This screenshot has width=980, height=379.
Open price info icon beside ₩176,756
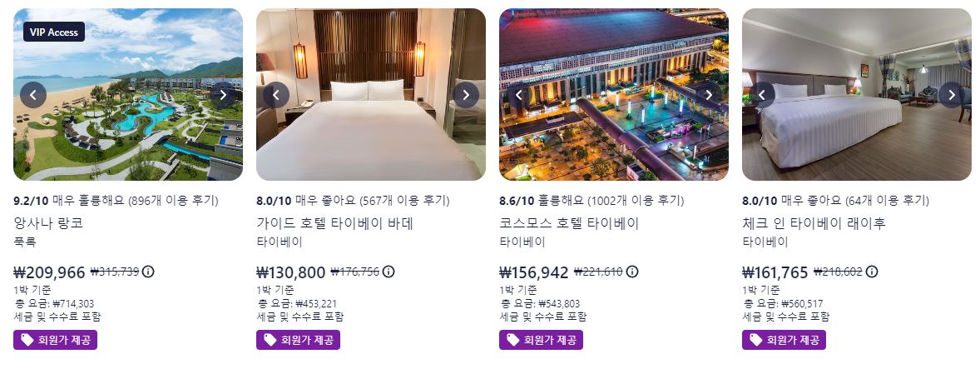click(389, 272)
